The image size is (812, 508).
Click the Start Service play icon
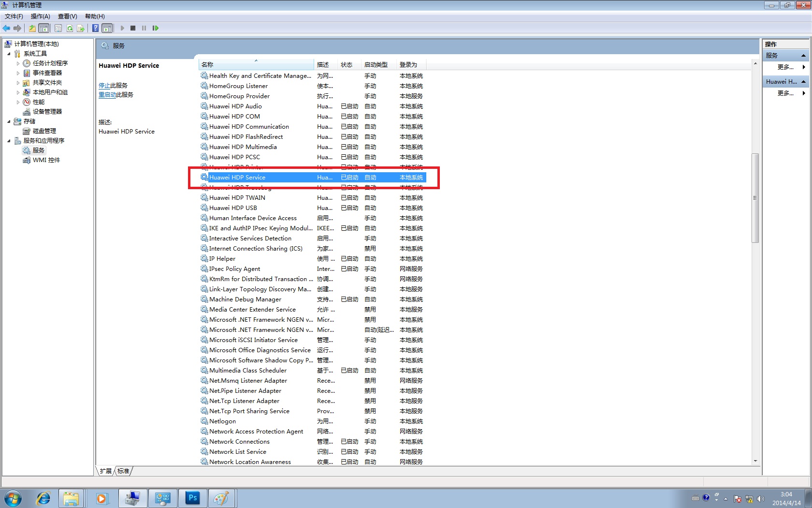122,28
